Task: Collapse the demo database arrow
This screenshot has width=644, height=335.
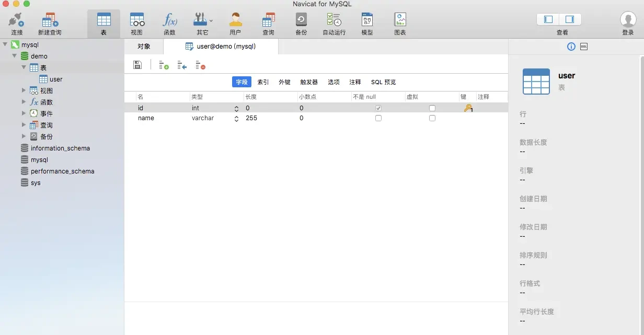Action: point(15,56)
